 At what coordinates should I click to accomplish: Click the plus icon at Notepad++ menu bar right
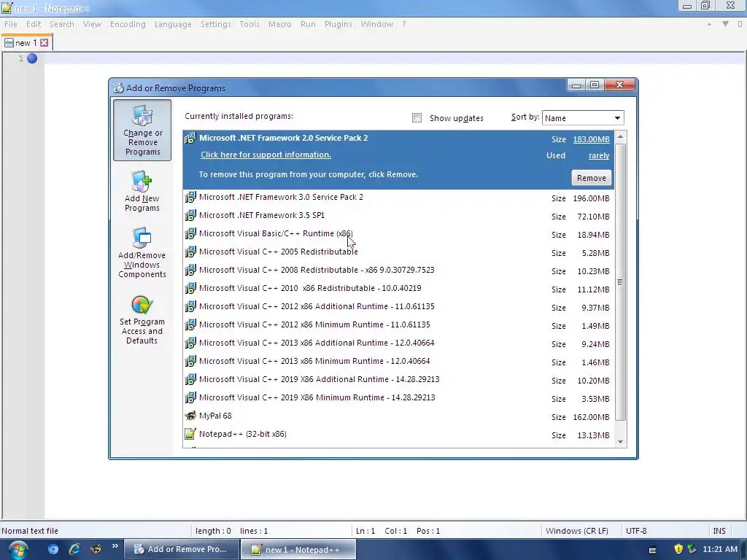pos(709,24)
